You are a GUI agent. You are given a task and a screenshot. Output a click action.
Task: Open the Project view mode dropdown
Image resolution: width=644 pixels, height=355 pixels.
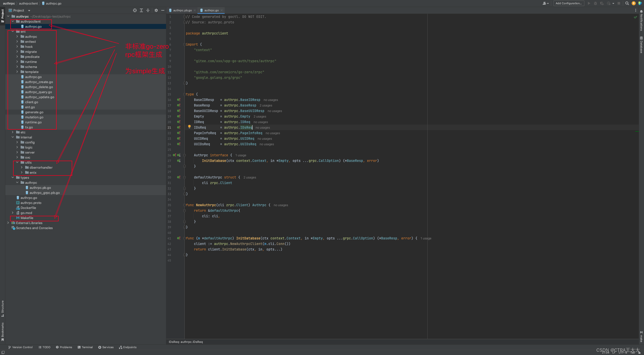coord(29,11)
